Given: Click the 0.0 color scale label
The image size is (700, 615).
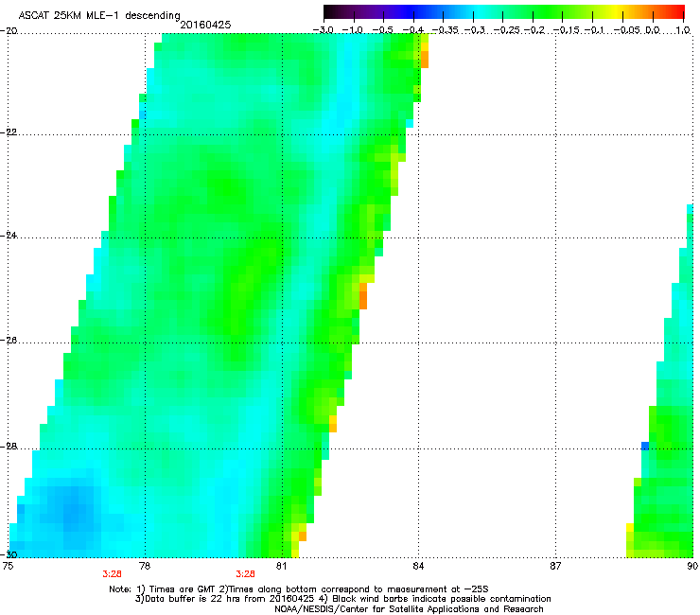Looking at the screenshot, I should tap(653, 30).
